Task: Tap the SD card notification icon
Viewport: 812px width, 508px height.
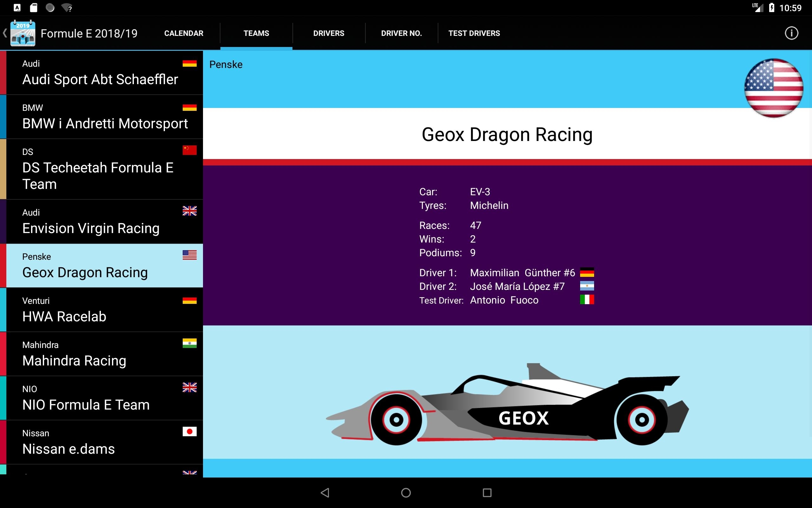Action: pyautogui.click(x=34, y=7)
